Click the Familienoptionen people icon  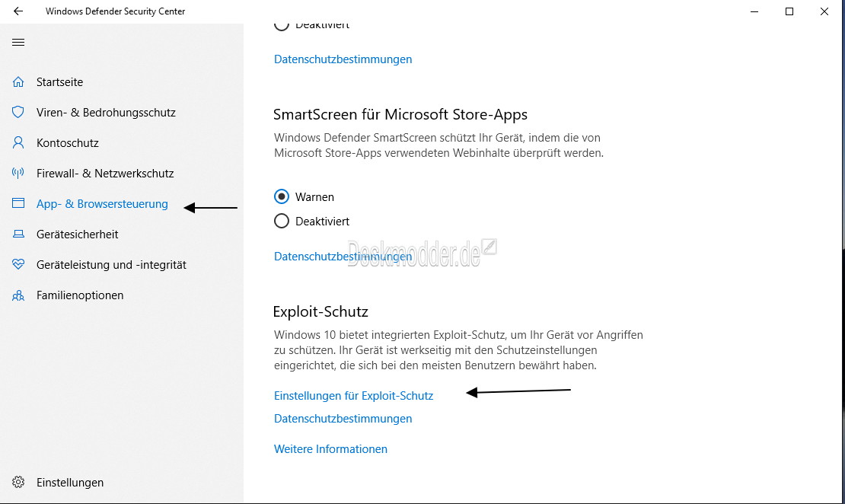[x=18, y=295]
